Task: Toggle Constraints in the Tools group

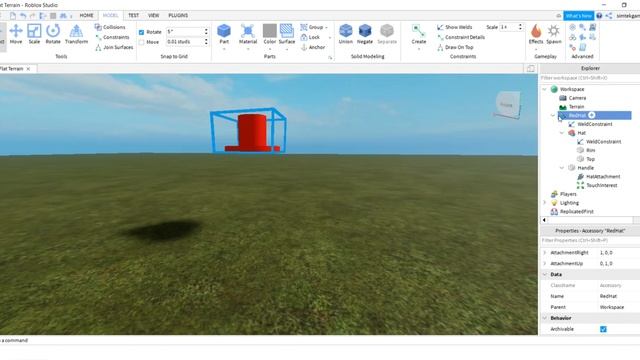Action: tap(112, 37)
